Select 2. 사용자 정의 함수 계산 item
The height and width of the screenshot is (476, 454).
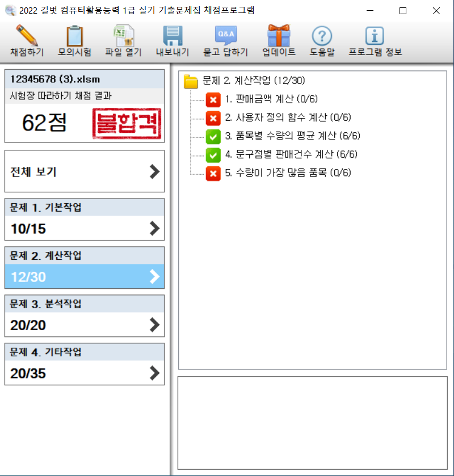288,118
